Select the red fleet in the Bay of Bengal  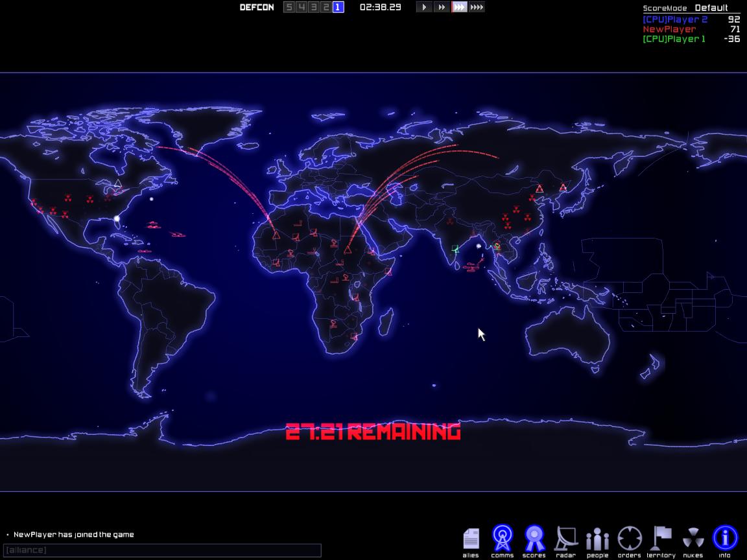tap(471, 268)
